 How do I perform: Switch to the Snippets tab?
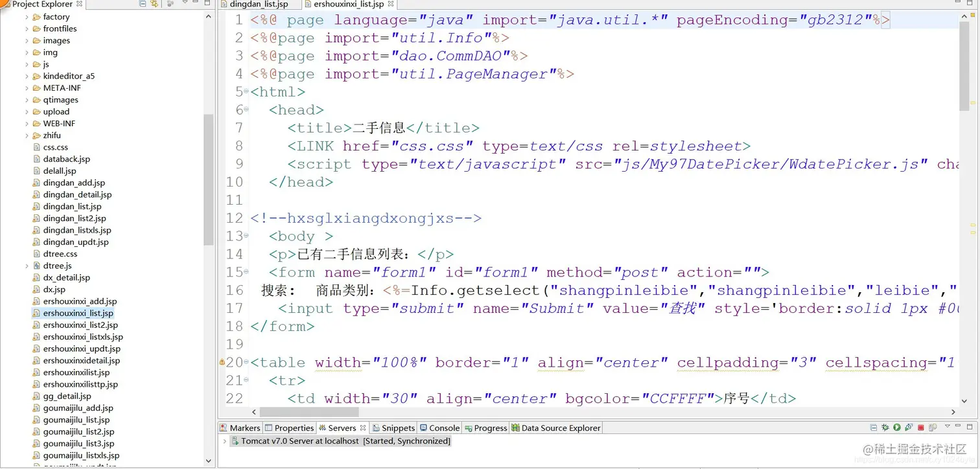click(393, 428)
